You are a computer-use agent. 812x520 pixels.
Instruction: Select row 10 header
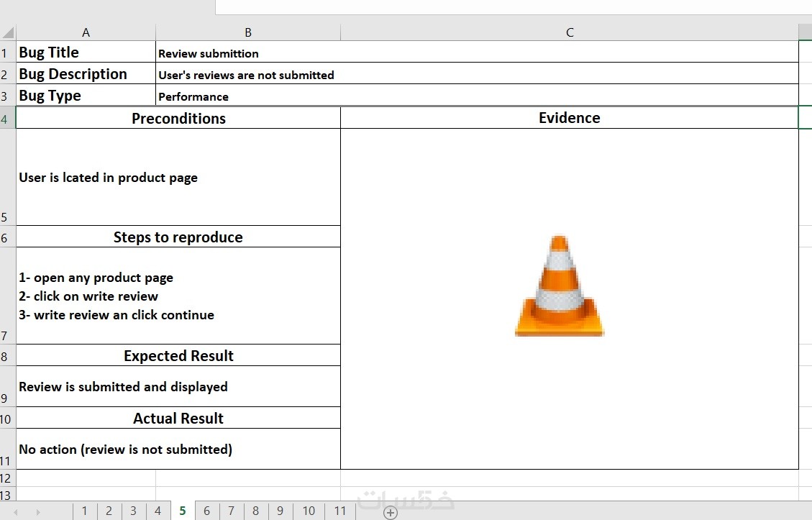point(8,418)
